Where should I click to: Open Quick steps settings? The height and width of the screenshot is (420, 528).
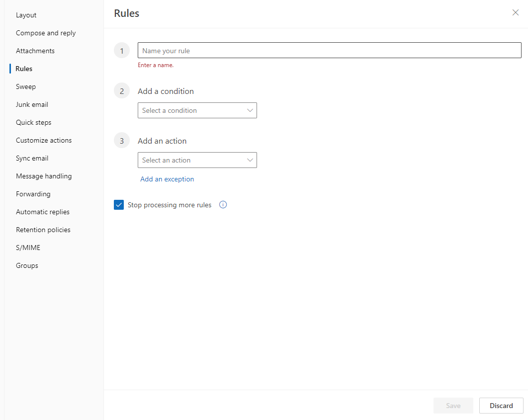click(33, 122)
